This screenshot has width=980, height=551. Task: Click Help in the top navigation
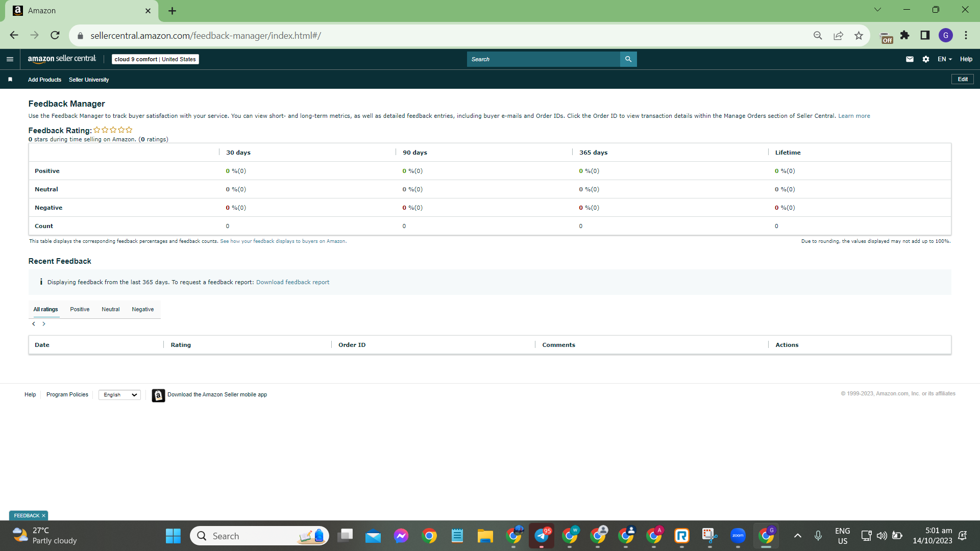(x=966, y=59)
